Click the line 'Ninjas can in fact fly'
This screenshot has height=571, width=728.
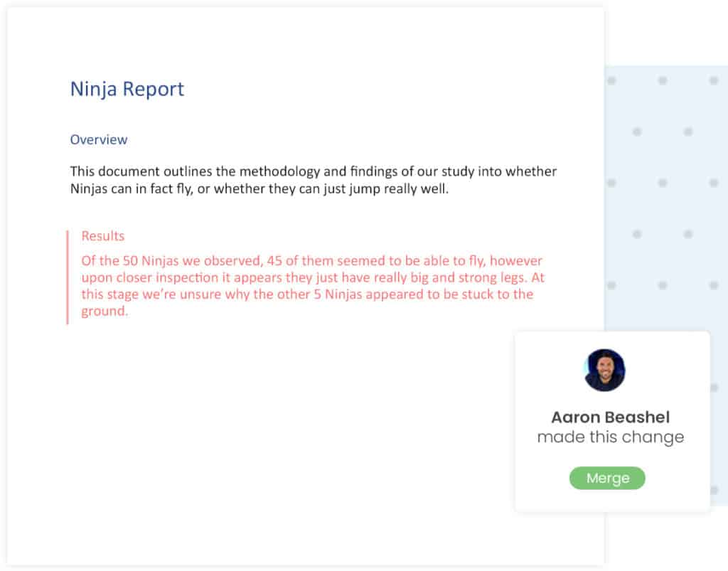(259, 189)
